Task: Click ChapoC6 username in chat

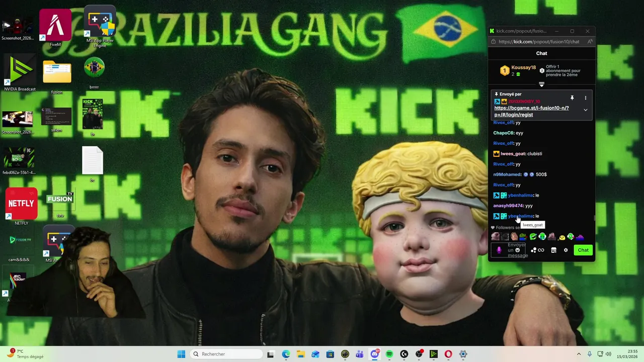Action: (504, 133)
